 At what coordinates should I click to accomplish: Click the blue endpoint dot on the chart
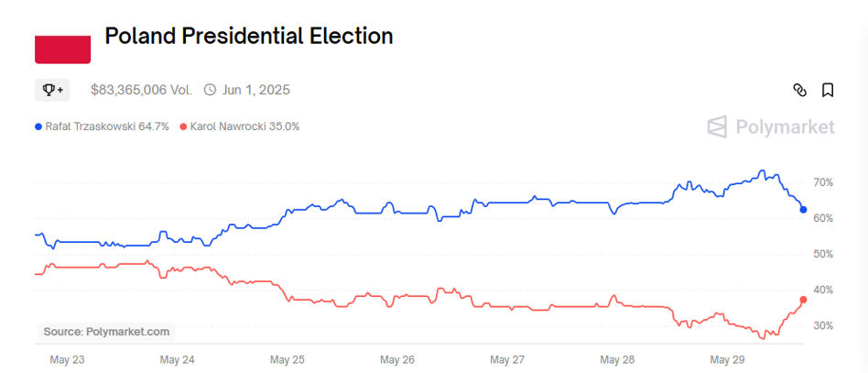803,210
